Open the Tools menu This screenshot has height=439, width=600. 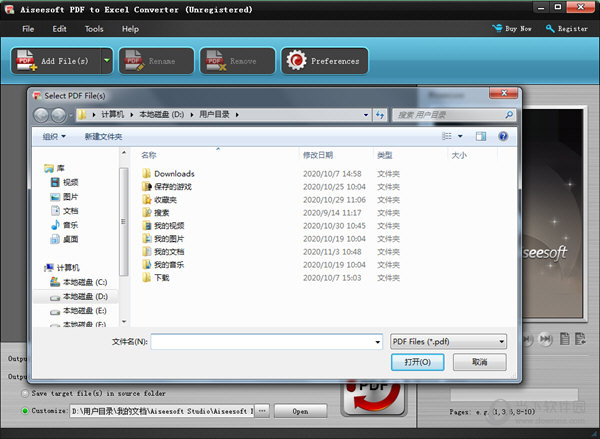94,29
